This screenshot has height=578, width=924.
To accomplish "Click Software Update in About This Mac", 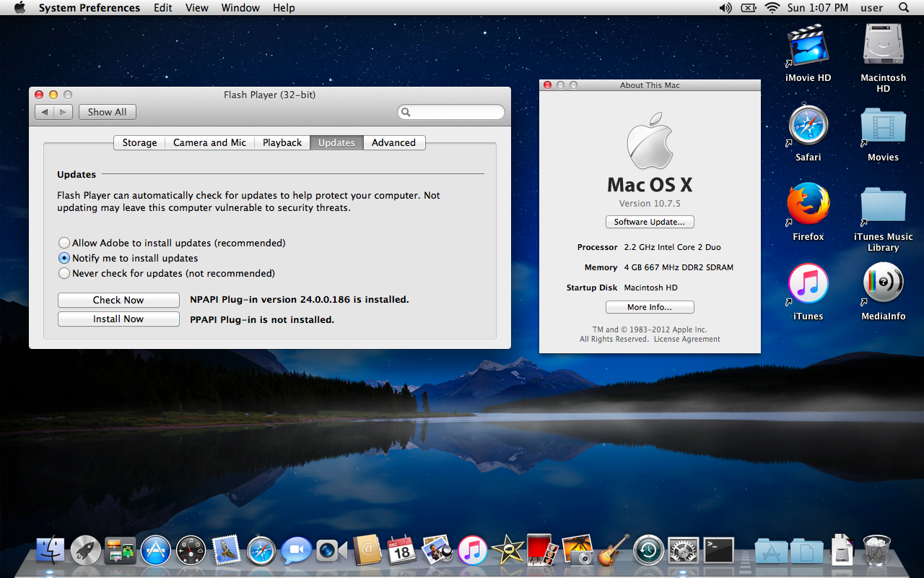I will pos(650,222).
